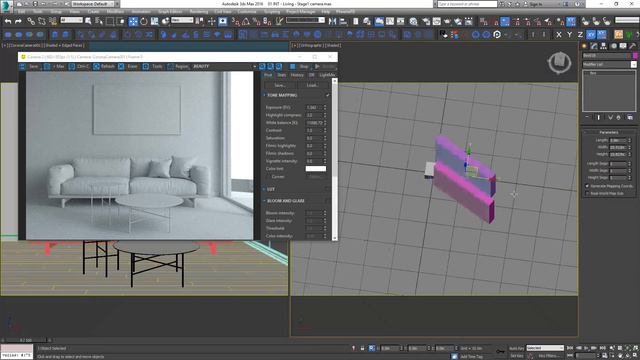Click the Render Production teapot icon

point(447,21)
